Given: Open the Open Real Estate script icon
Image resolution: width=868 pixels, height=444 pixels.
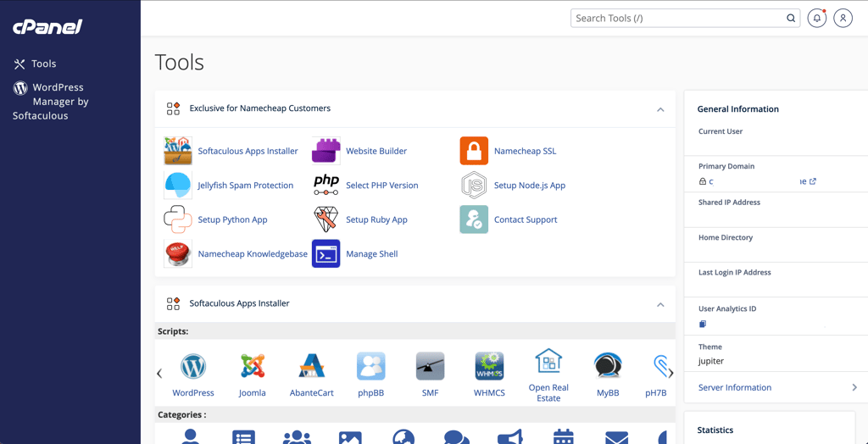Looking at the screenshot, I should [x=548, y=361].
